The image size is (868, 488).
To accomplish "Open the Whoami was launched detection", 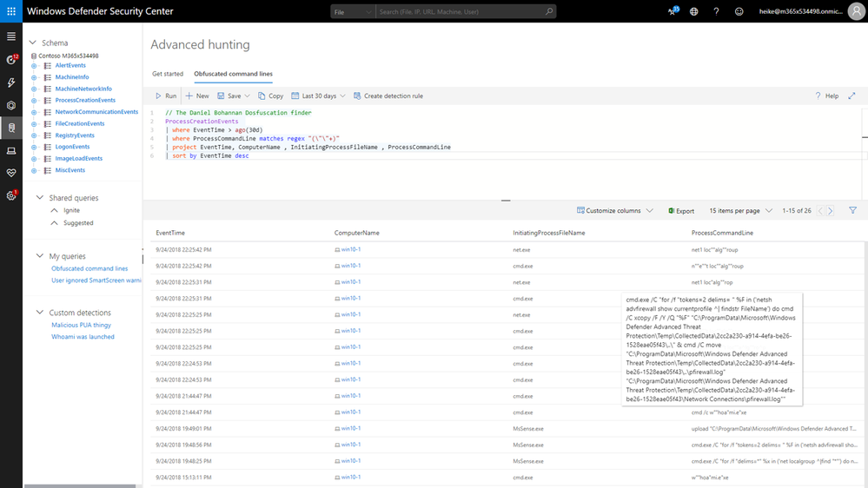I will pos(83,336).
